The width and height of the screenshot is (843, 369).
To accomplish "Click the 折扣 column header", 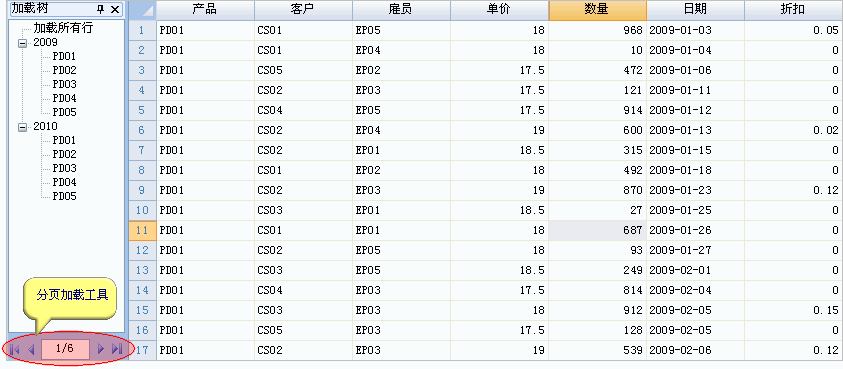I will tap(793, 10).
